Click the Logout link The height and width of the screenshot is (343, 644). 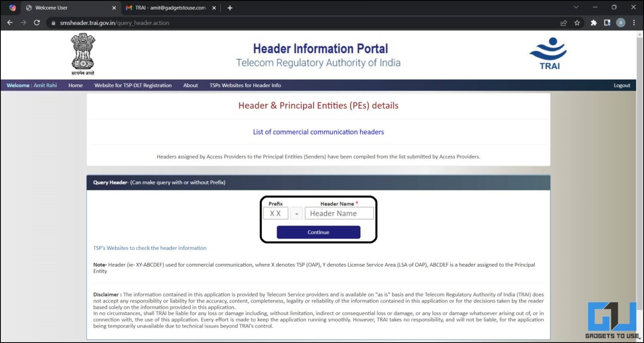(622, 85)
